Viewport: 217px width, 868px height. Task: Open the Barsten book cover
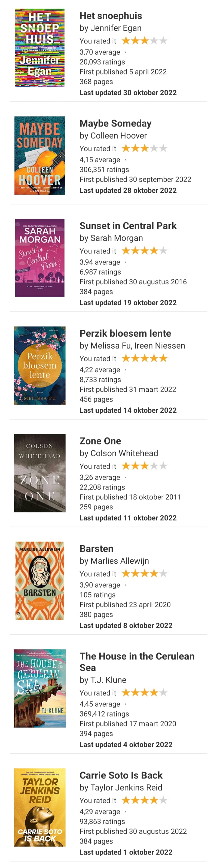[40, 581]
